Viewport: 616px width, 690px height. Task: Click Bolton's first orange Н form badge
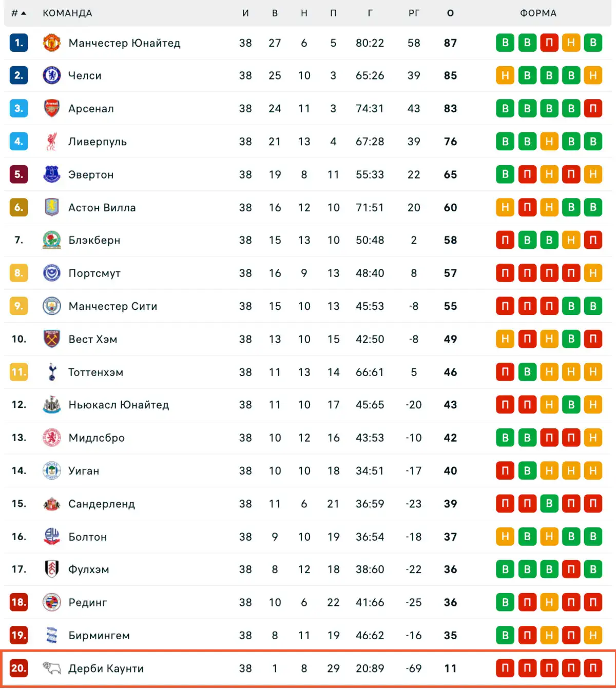point(505,537)
